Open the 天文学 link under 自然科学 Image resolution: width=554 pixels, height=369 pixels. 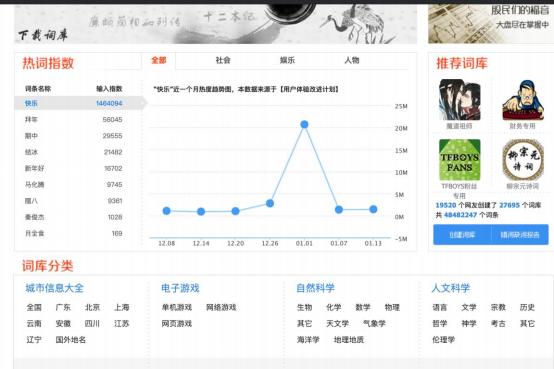[337, 323]
